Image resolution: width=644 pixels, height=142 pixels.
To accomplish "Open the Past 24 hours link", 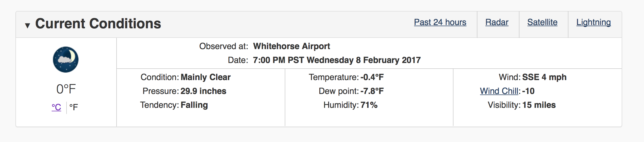I will coord(440,22).
